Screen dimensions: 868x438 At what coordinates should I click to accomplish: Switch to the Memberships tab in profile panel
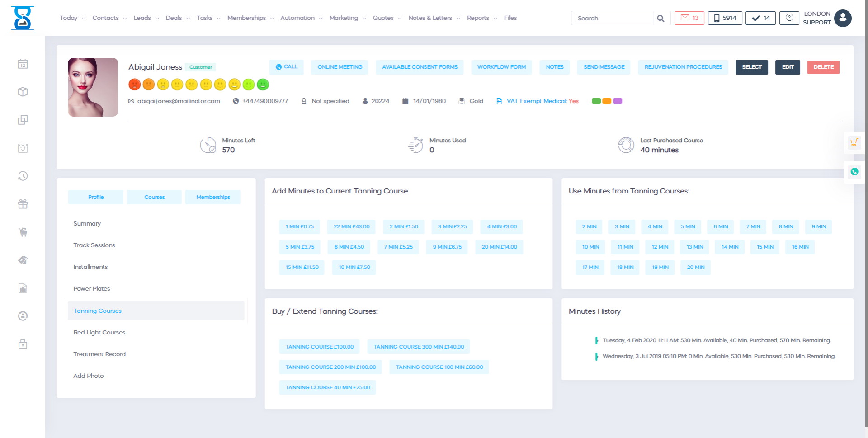(x=213, y=197)
